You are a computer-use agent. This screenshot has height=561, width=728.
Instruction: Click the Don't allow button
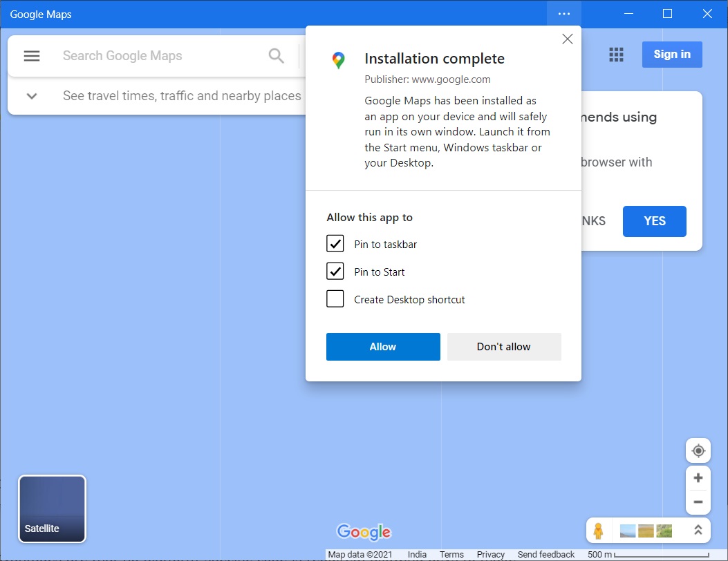click(x=504, y=347)
